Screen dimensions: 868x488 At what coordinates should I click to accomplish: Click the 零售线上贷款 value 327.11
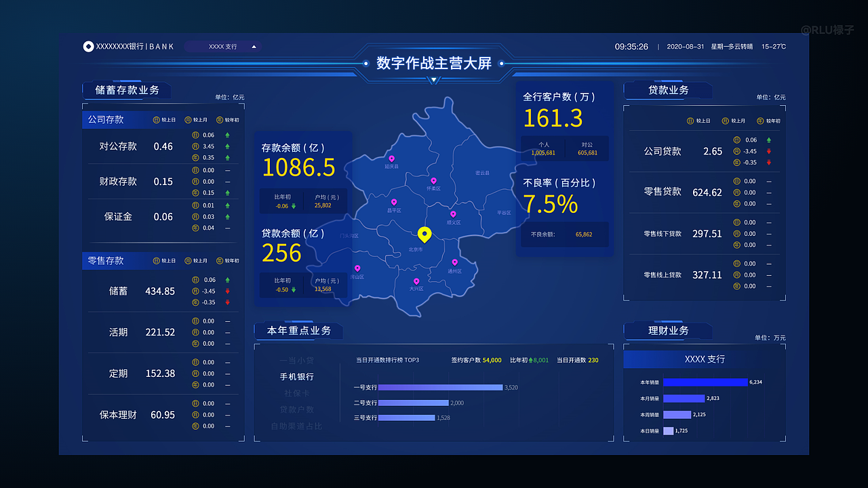point(707,275)
